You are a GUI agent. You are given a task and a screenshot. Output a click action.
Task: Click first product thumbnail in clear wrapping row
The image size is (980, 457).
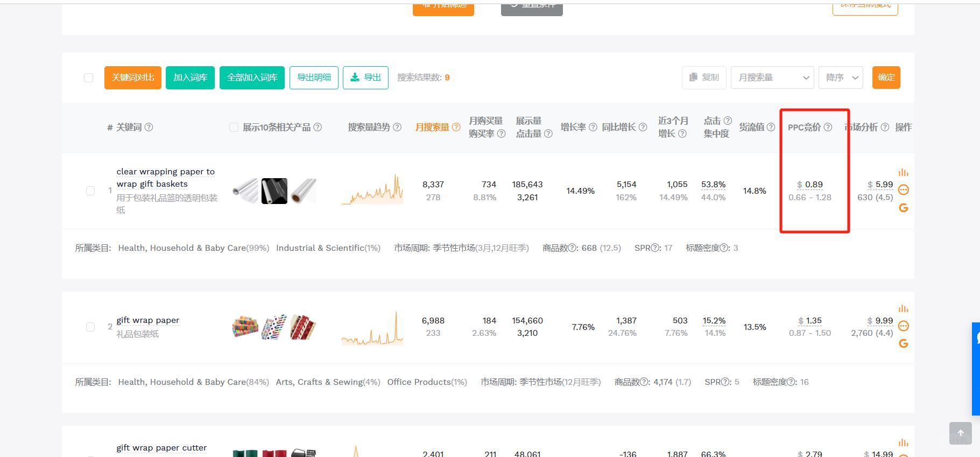[x=245, y=191]
